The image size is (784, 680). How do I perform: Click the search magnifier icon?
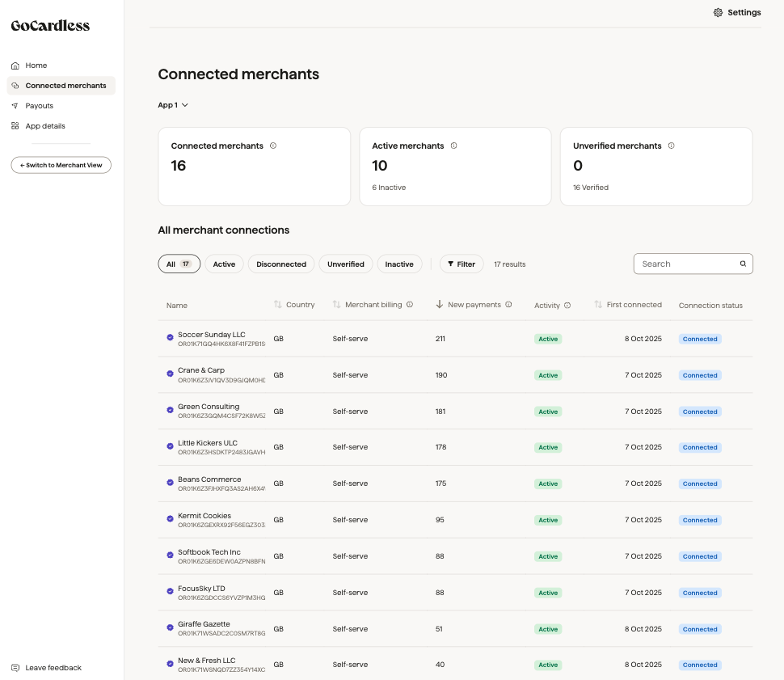(743, 264)
